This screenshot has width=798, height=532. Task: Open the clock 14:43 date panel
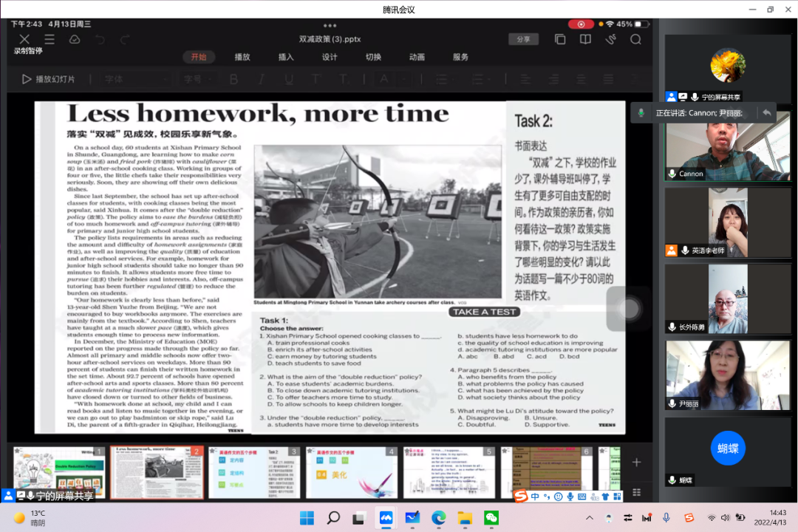point(769,518)
